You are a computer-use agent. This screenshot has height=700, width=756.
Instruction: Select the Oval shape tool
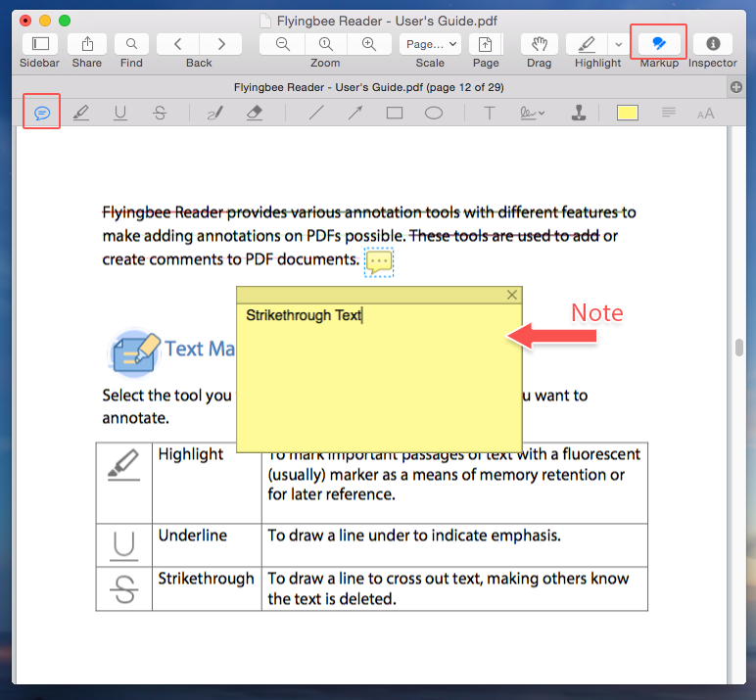click(434, 114)
